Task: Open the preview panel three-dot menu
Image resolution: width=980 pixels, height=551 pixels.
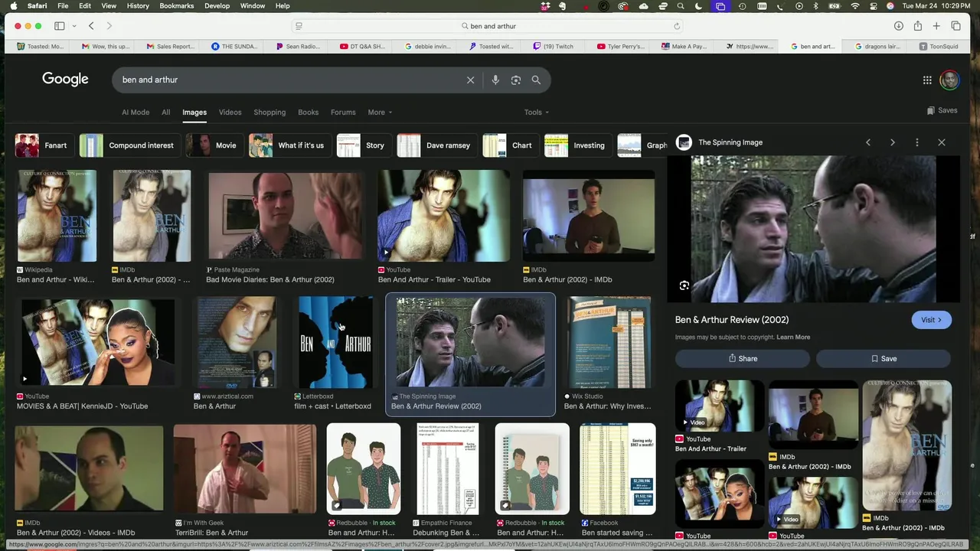Action: click(x=917, y=142)
